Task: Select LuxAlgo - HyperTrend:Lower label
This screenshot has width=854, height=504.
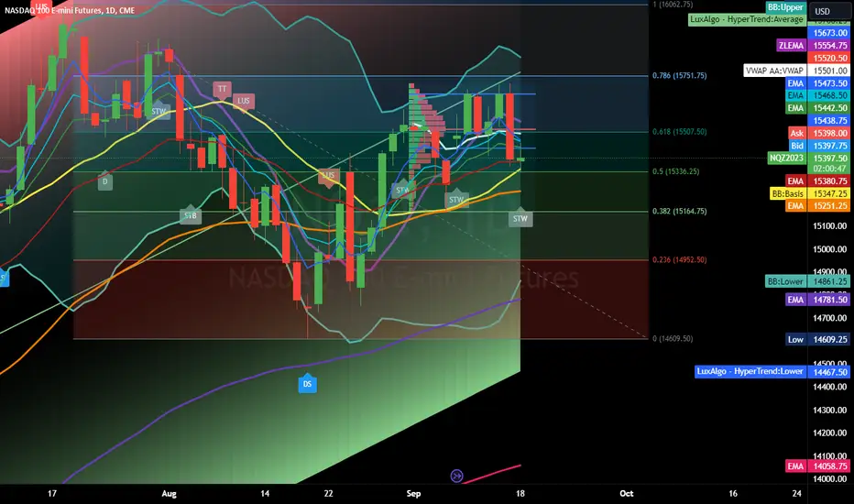Action: (750, 371)
